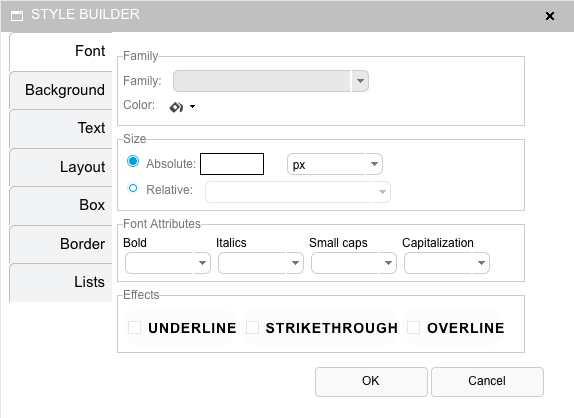Click the Cancel button

487,381
